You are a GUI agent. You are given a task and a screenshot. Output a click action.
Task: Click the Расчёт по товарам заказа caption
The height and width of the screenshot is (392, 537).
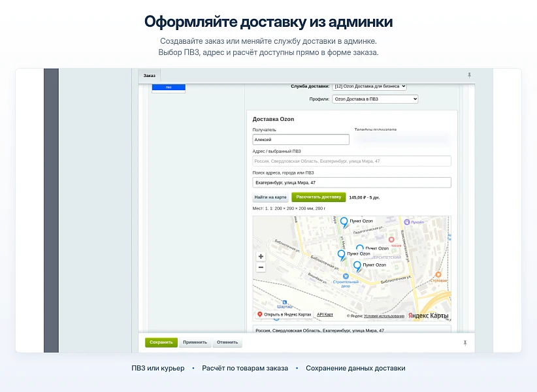pyautogui.click(x=245, y=368)
